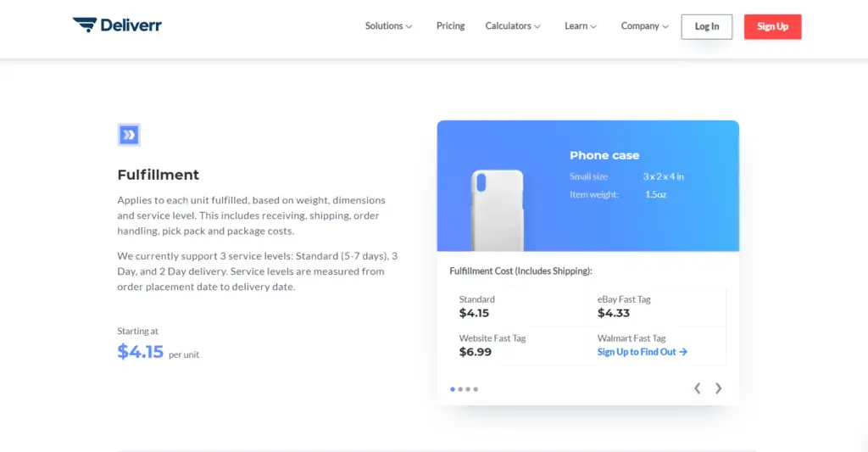Screen dimensions: 868x452
Task: Click the Walmart Fast Tag label
Action: pos(632,338)
